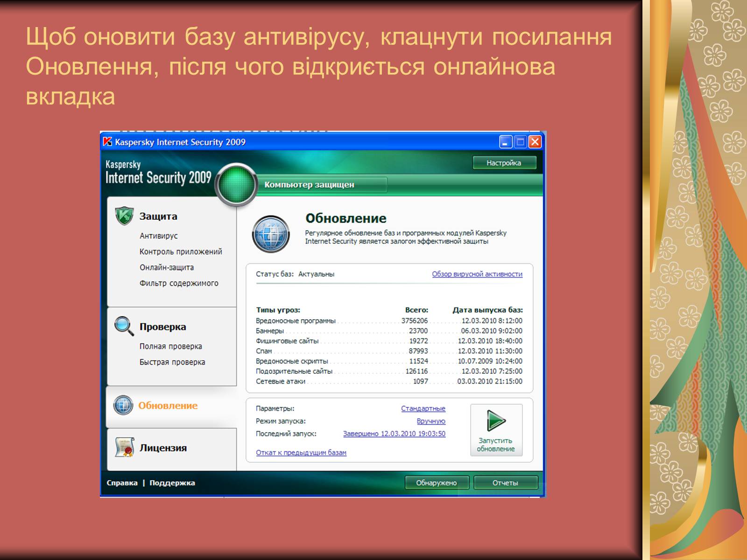The image size is (747, 560).
Task: Open the Обзор вирусной активности link
Action: click(x=477, y=274)
